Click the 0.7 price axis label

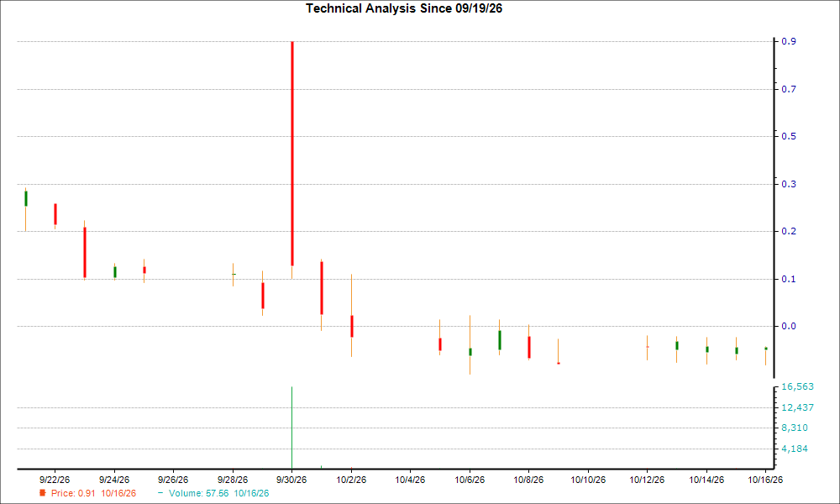point(789,89)
